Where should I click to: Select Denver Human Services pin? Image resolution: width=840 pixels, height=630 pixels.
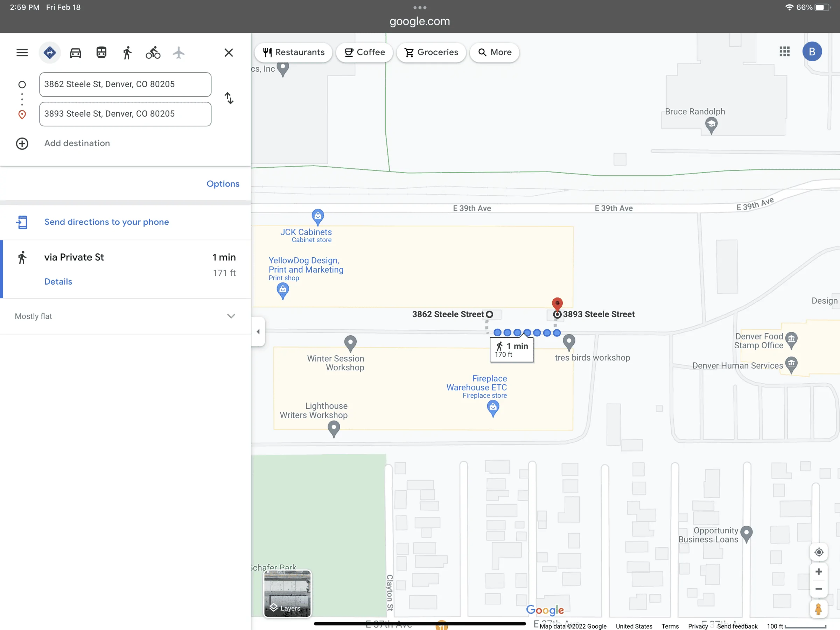(791, 365)
